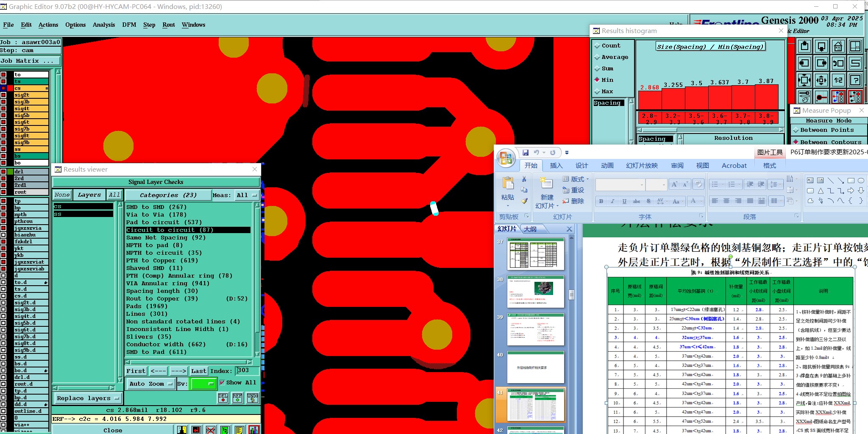The width and height of the screenshot is (868, 434).
Task: Click the center align icon in paragraph group
Action: tap(726, 201)
